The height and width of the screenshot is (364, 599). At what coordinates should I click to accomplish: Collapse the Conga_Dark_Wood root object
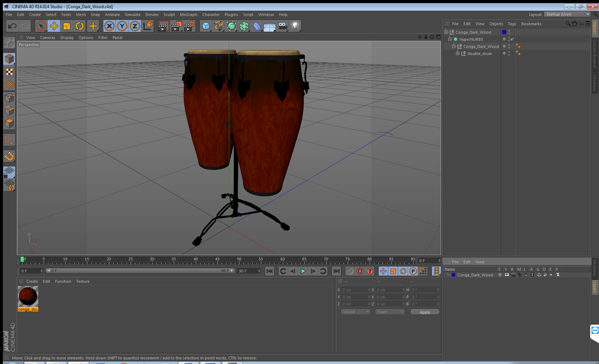tap(446, 32)
